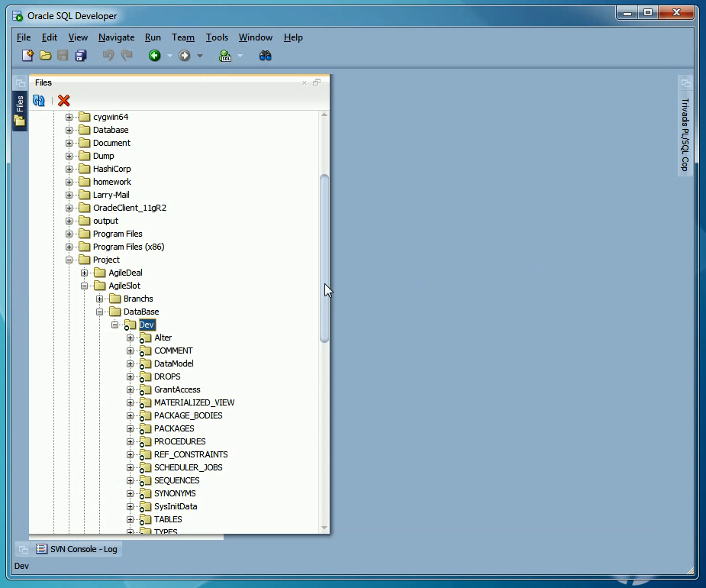Click the New file toolbar icon
Viewport: 706px width, 588px height.
[x=28, y=56]
